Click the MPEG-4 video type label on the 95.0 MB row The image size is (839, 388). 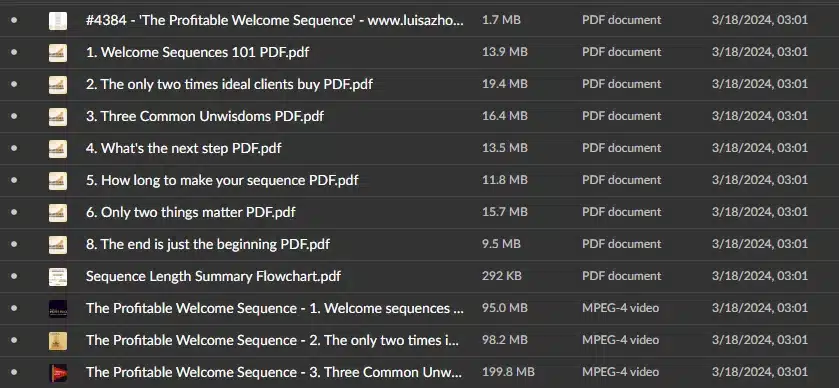pyautogui.click(x=620, y=308)
